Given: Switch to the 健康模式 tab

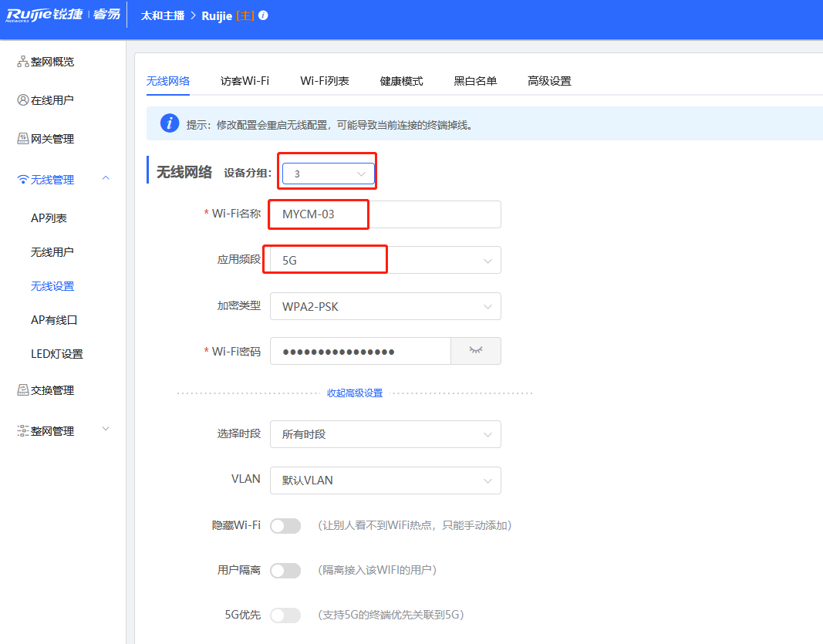Looking at the screenshot, I should pyautogui.click(x=402, y=81).
